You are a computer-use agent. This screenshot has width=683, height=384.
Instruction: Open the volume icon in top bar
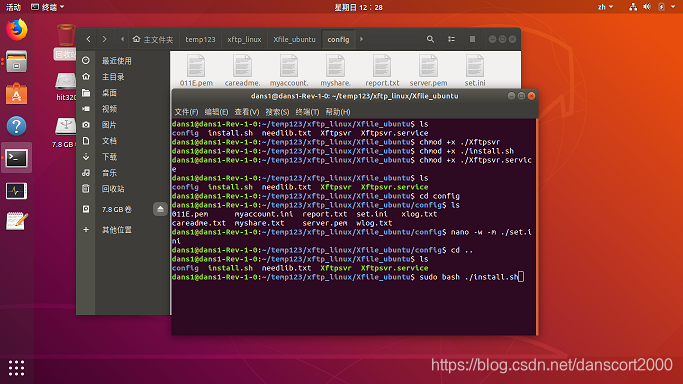(x=647, y=7)
